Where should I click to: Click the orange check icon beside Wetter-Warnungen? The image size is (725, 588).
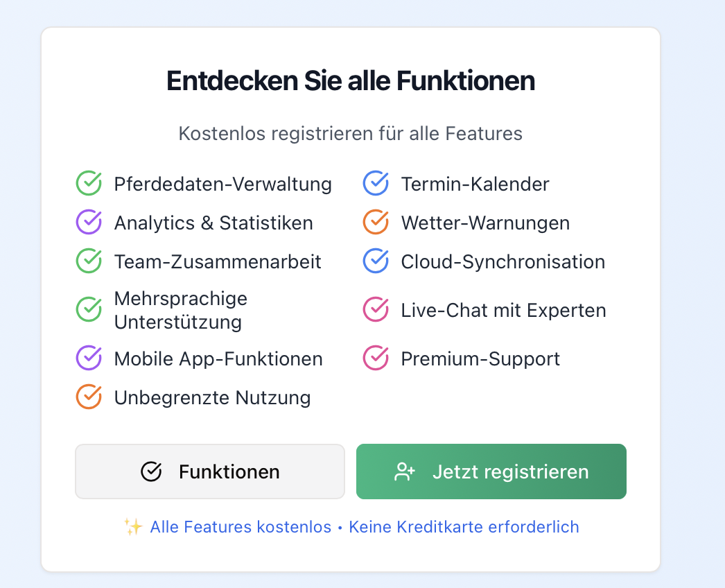coord(376,223)
